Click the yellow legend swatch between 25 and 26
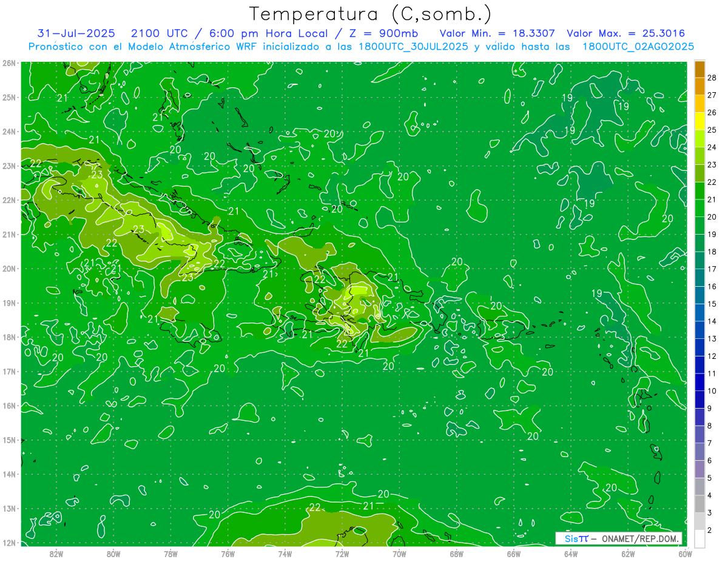 click(x=699, y=122)
